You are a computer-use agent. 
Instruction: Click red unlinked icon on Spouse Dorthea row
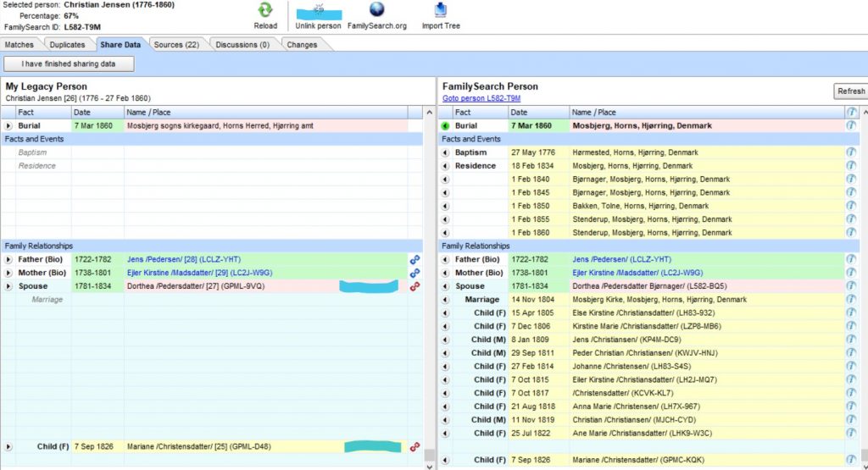[x=415, y=286]
